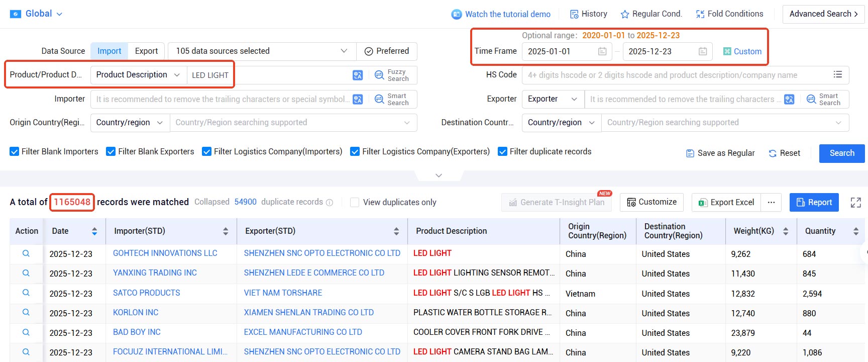Click the Regular Cond. star icon
Screen dimensions: 868x362
tap(625, 14)
